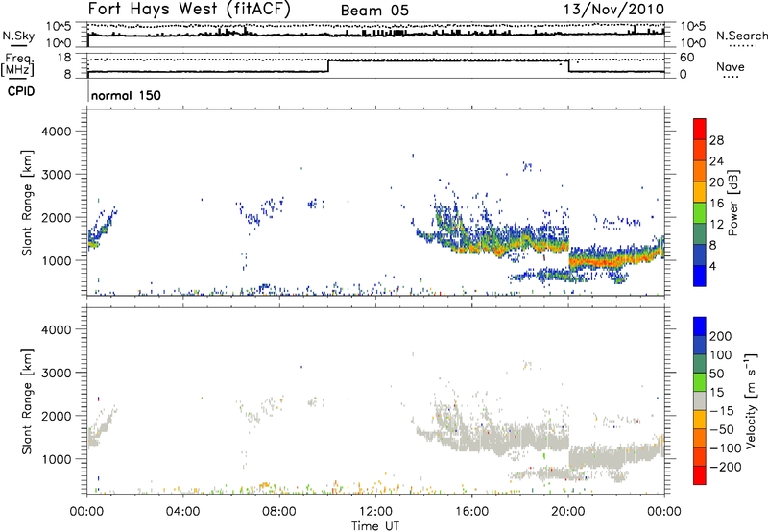The width and height of the screenshot is (768, 532).
Task: Click the "20:00" time tick label
Action: 567,512
